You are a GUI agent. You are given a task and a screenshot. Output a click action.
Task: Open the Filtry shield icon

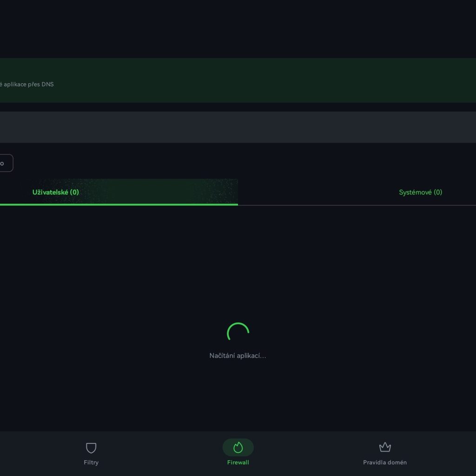click(91, 448)
